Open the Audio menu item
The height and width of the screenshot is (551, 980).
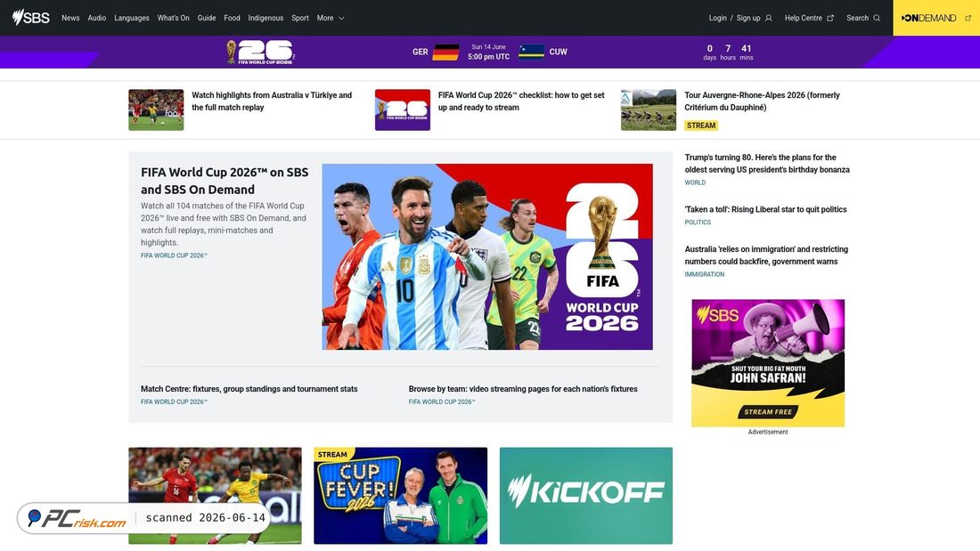click(97, 18)
